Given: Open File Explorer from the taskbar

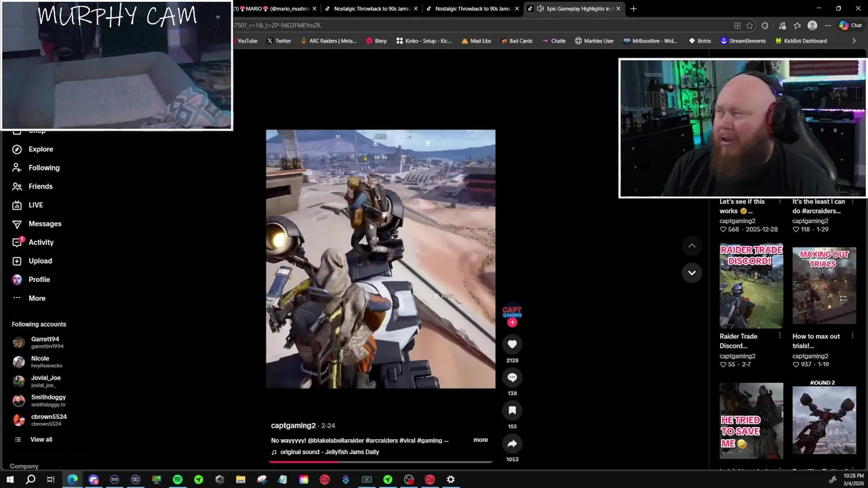Looking at the screenshot, I should 241,479.
